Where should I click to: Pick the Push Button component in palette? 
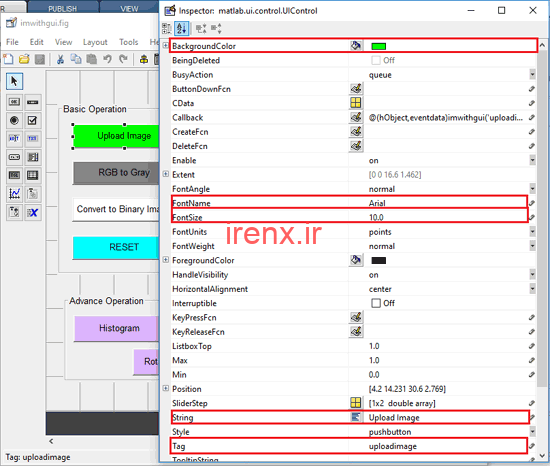point(14,102)
